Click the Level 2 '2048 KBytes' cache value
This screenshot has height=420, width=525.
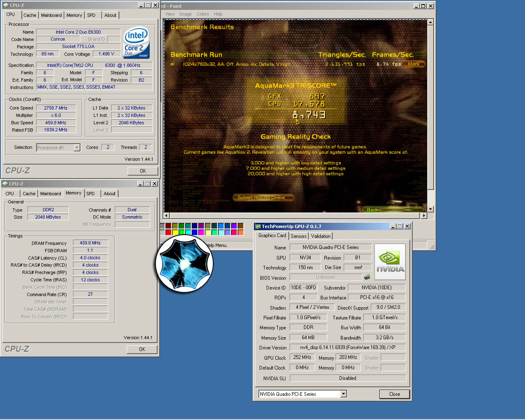pos(132,123)
